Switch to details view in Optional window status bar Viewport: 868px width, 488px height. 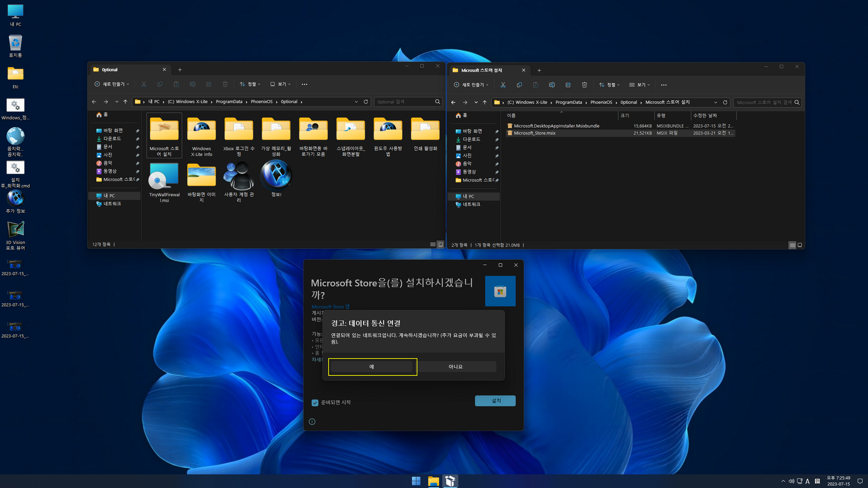(433, 244)
